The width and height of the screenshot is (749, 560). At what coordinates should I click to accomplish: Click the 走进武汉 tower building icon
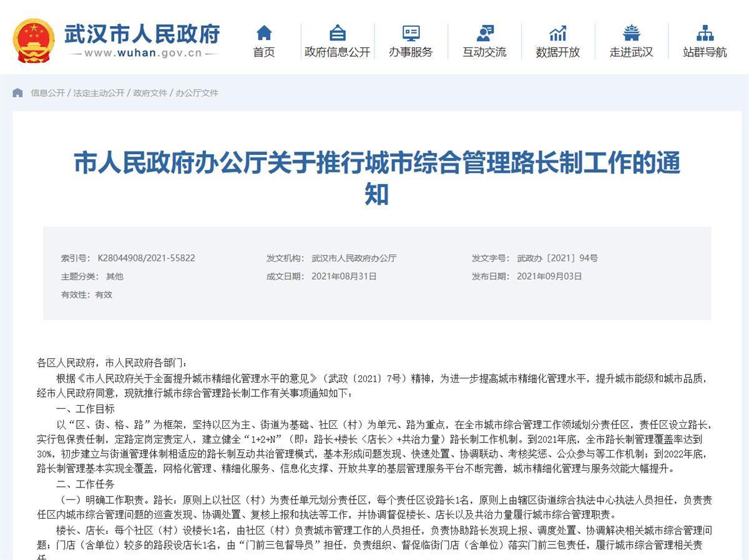click(x=631, y=32)
